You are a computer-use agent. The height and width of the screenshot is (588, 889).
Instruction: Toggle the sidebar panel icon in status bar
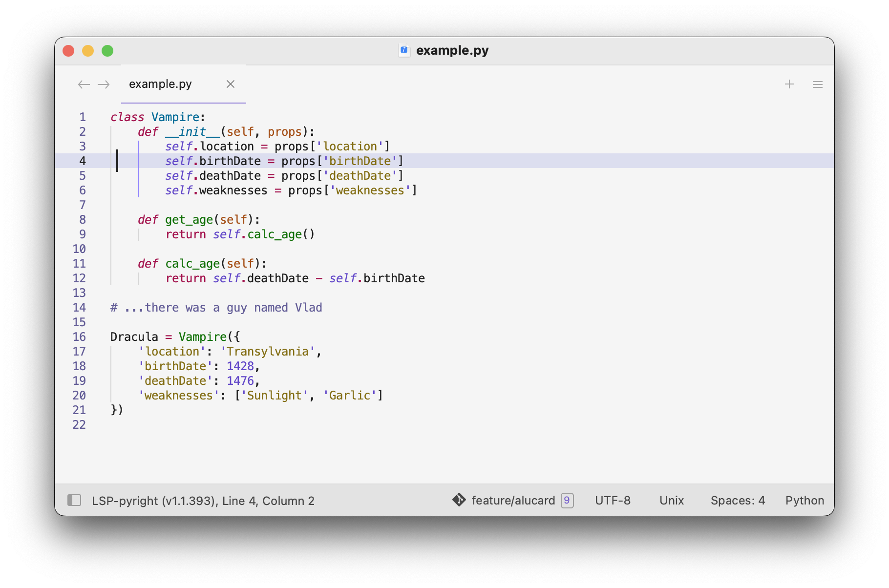[x=74, y=500]
